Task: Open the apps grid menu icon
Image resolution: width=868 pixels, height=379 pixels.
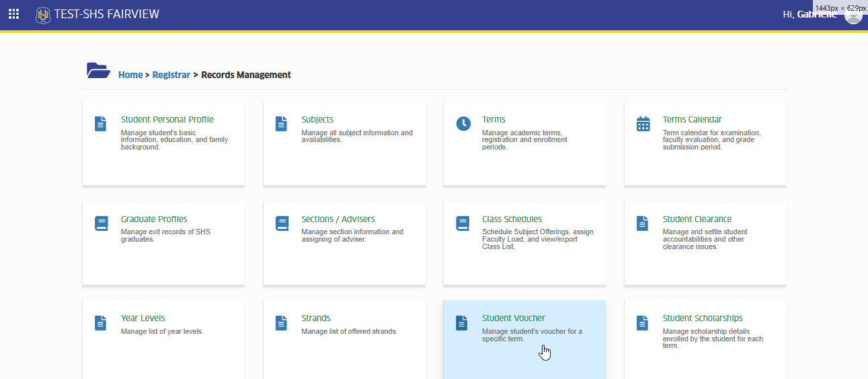Action: 13,13
